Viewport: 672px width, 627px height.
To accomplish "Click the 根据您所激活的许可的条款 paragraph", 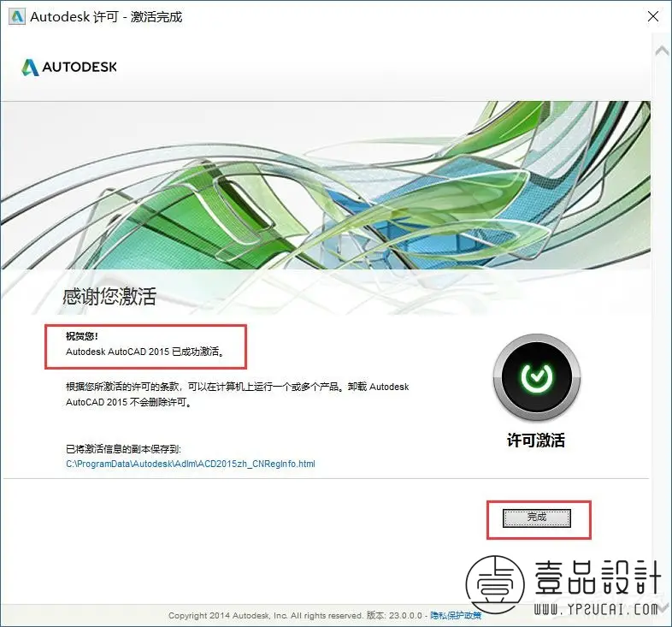I will click(238, 394).
